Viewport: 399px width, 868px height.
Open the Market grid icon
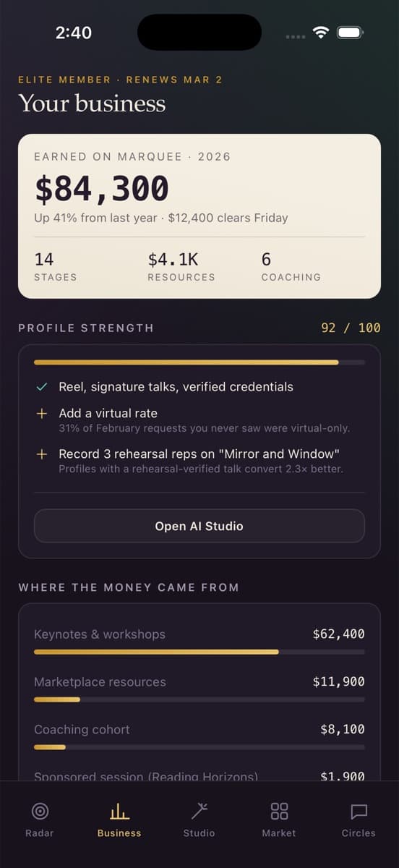279,811
